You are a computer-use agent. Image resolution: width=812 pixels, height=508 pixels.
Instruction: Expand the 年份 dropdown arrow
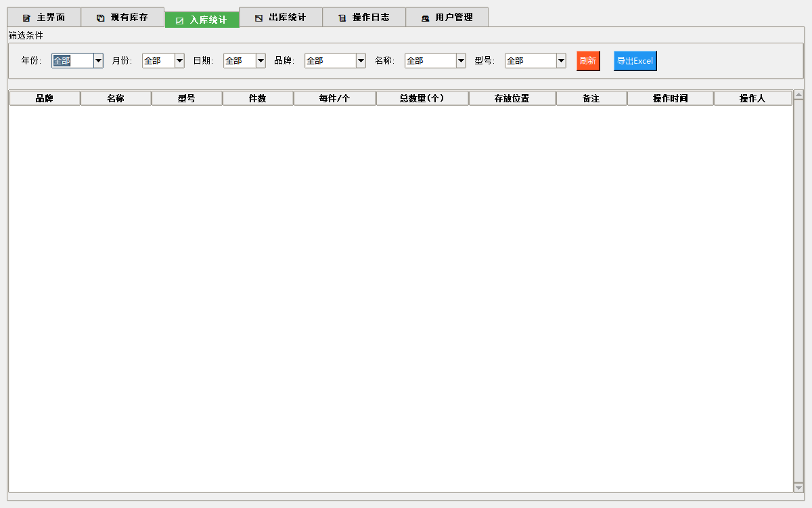[98, 61]
